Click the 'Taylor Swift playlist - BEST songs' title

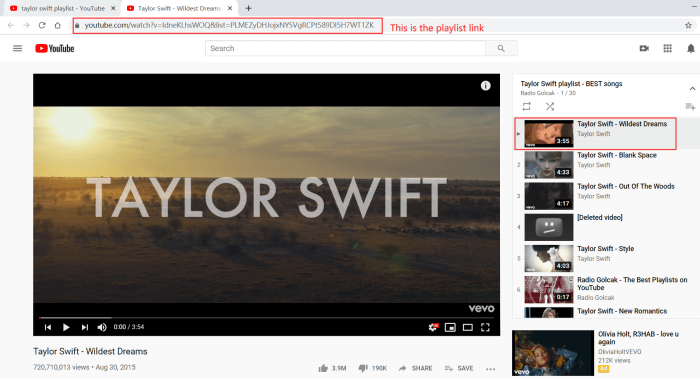571,83
